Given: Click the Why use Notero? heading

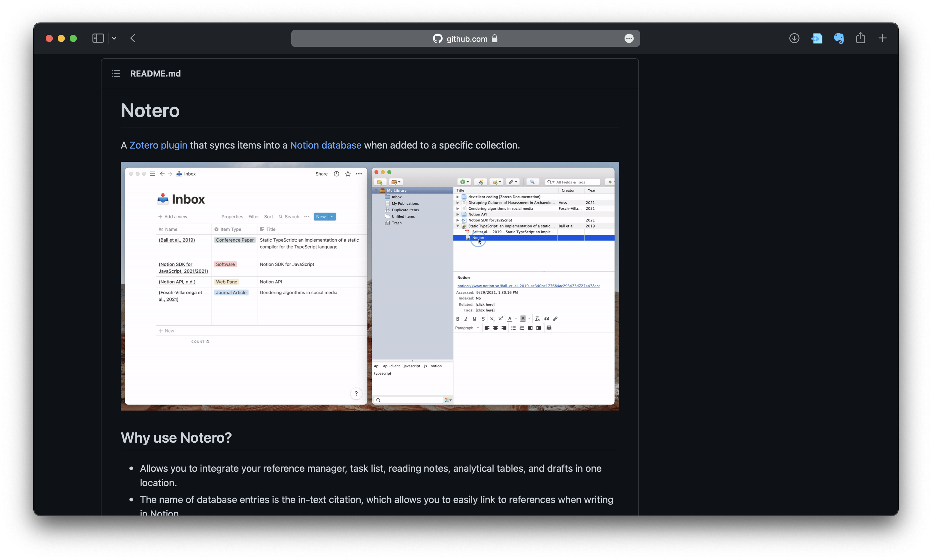Looking at the screenshot, I should pos(176,438).
